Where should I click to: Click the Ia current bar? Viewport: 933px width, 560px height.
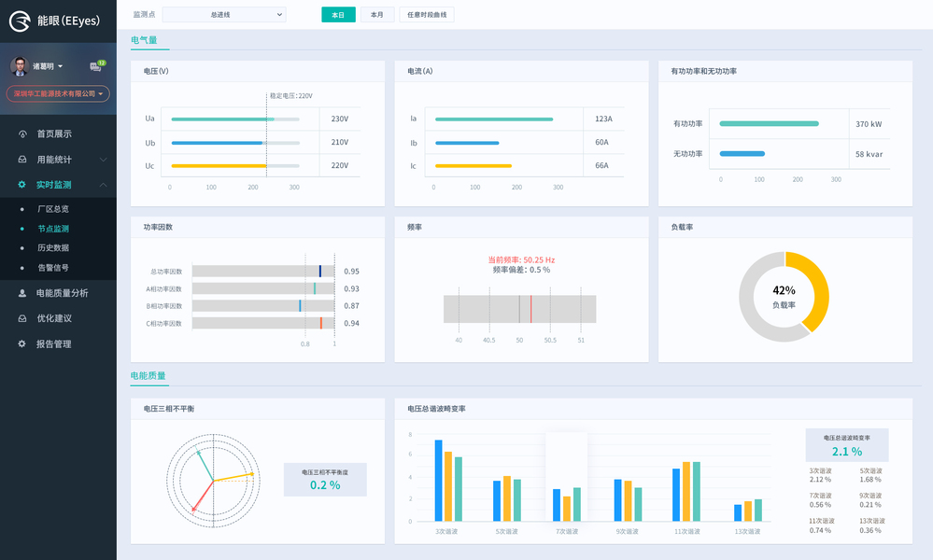point(494,119)
